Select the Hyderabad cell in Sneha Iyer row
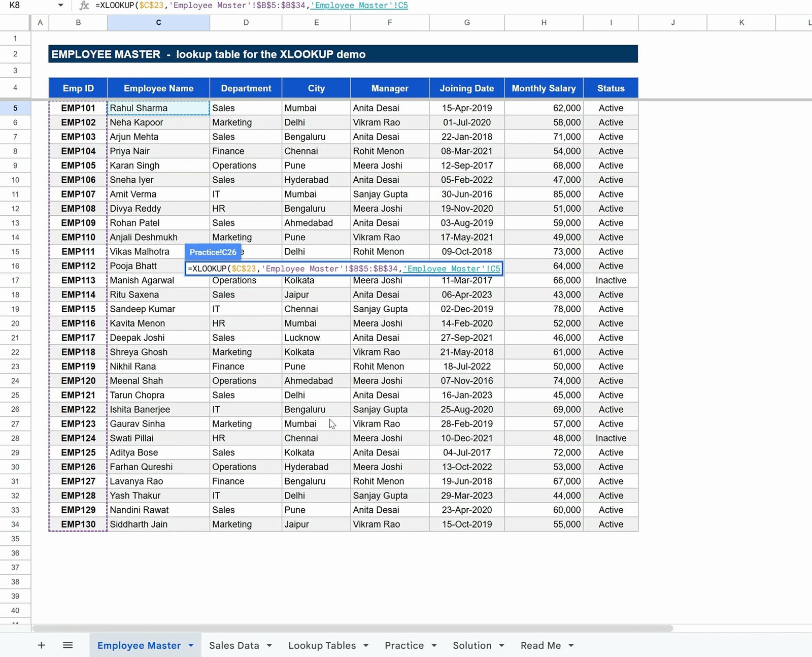This screenshot has width=812, height=657. point(316,180)
